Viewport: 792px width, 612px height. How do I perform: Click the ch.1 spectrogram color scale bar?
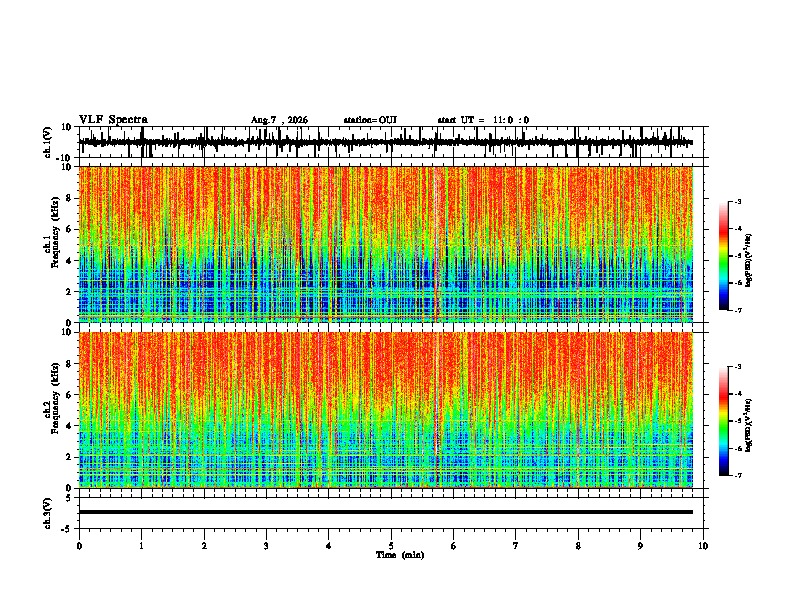coord(724,256)
